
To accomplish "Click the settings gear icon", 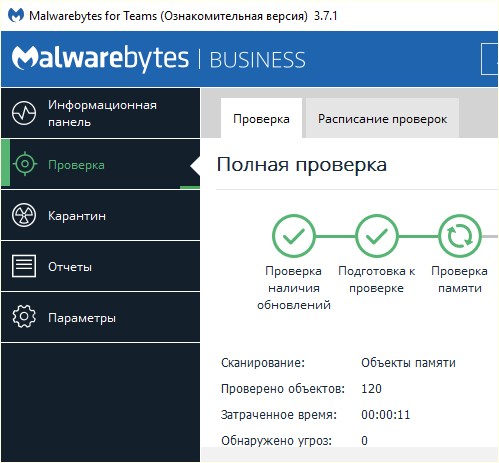I will click(x=24, y=317).
